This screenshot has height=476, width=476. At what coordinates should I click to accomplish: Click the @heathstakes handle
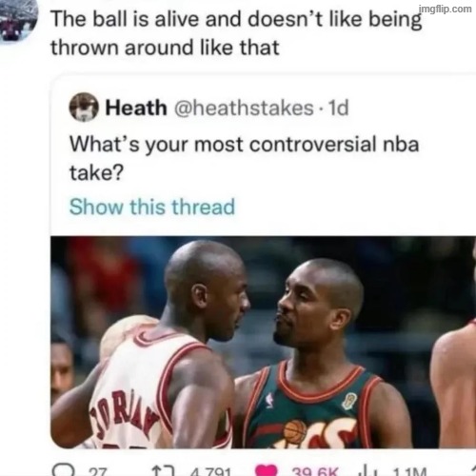click(244, 108)
